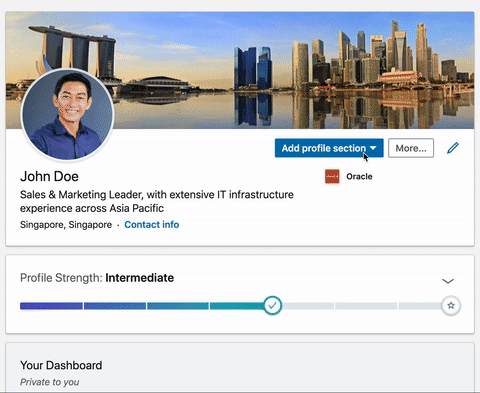This screenshot has width=480, height=393.
Task: Click the Profile Strength: Intermediate label
Action: tap(97, 278)
